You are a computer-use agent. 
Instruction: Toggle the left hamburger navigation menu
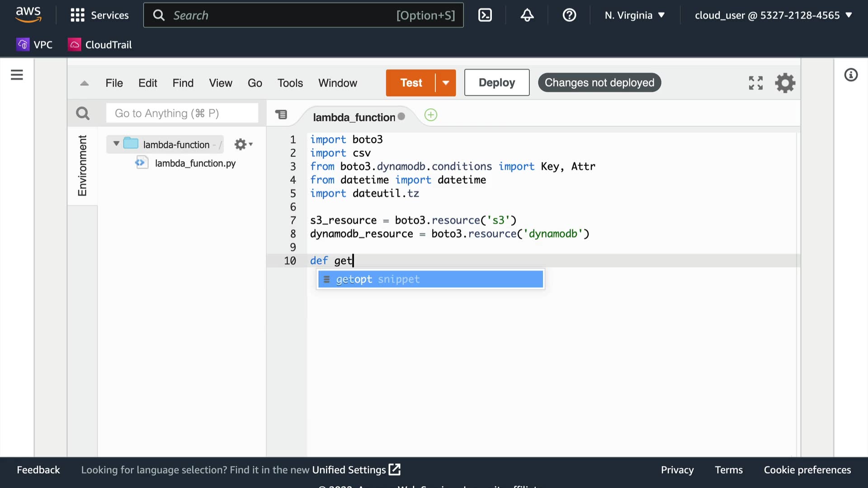[17, 75]
